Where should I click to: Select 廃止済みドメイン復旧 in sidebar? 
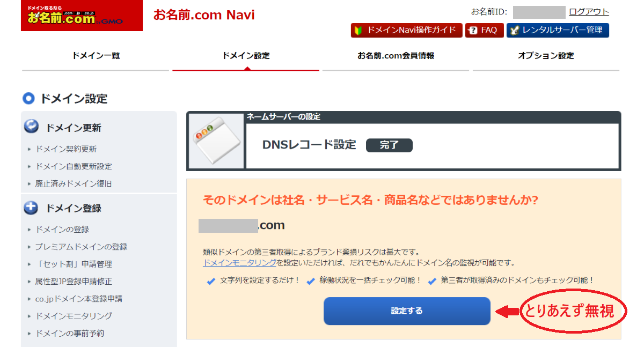click(74, 183)
